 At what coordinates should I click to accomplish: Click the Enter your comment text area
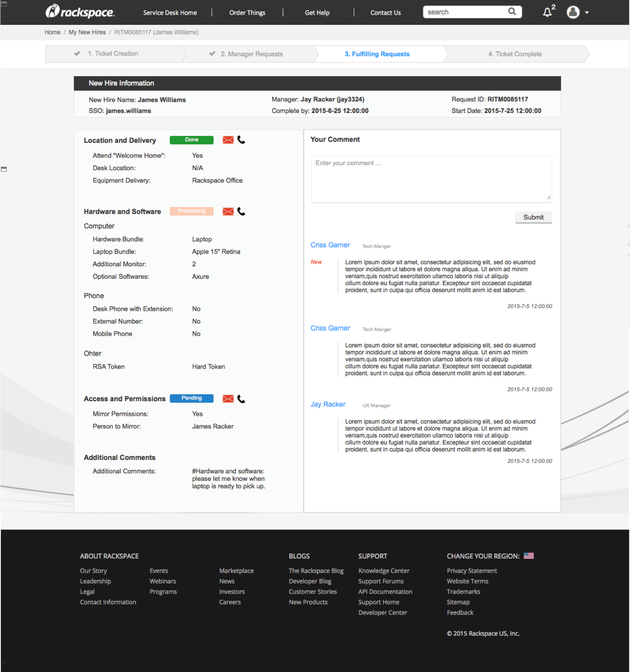431,179
